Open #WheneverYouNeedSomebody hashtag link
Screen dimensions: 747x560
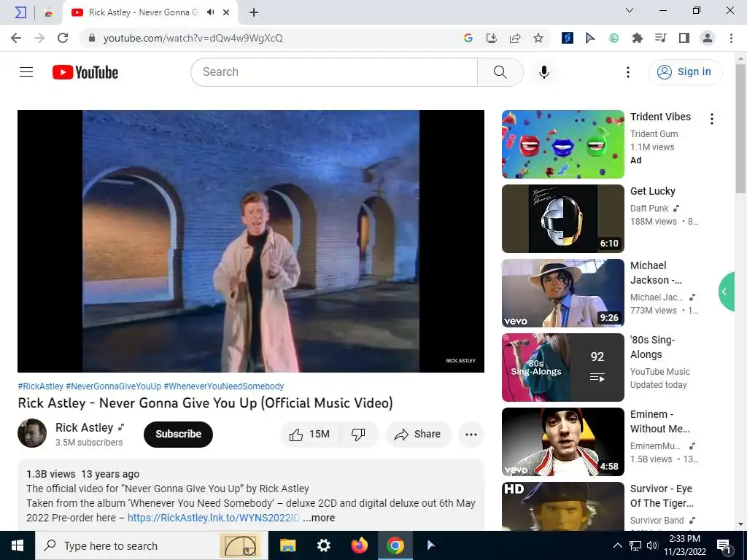(x=223, y=386)
